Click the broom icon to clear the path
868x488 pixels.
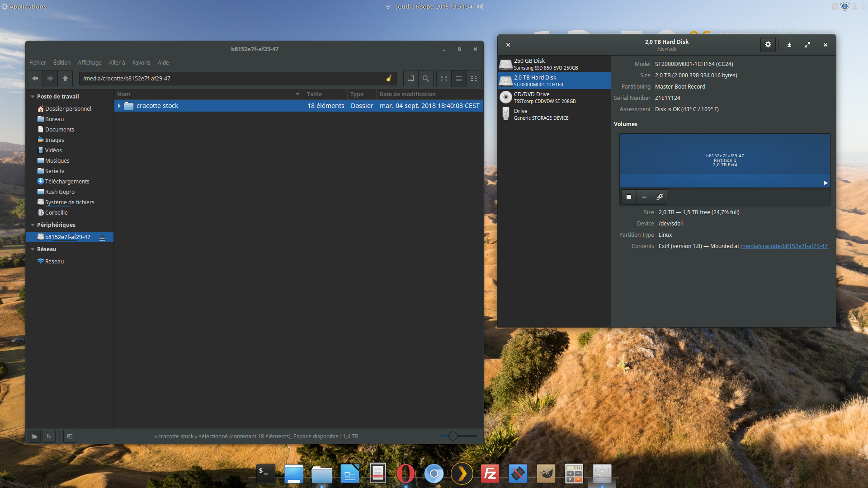(388, 78)
